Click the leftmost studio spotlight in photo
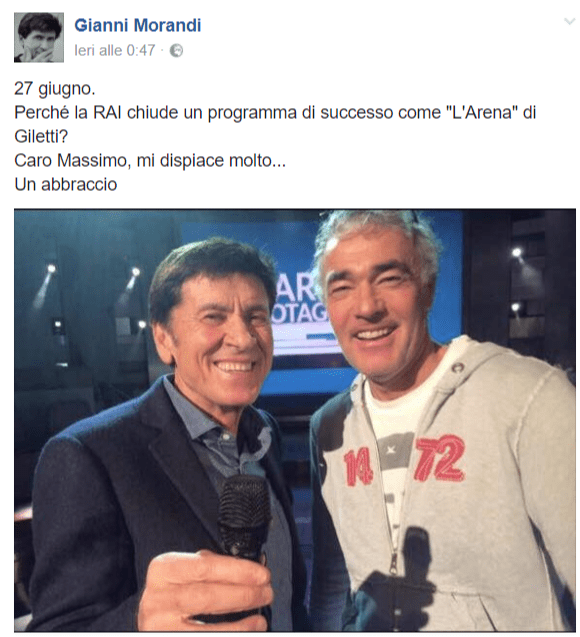The image size is (580, 637). click(x=51, y=268)
